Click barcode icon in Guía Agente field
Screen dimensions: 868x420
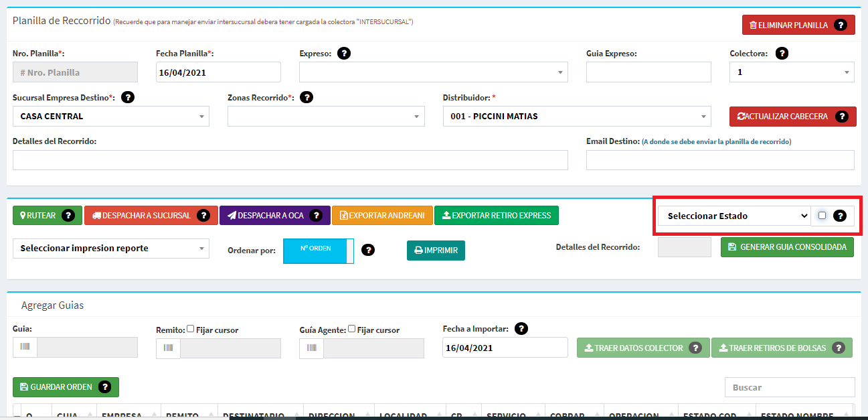click(311, 348)
